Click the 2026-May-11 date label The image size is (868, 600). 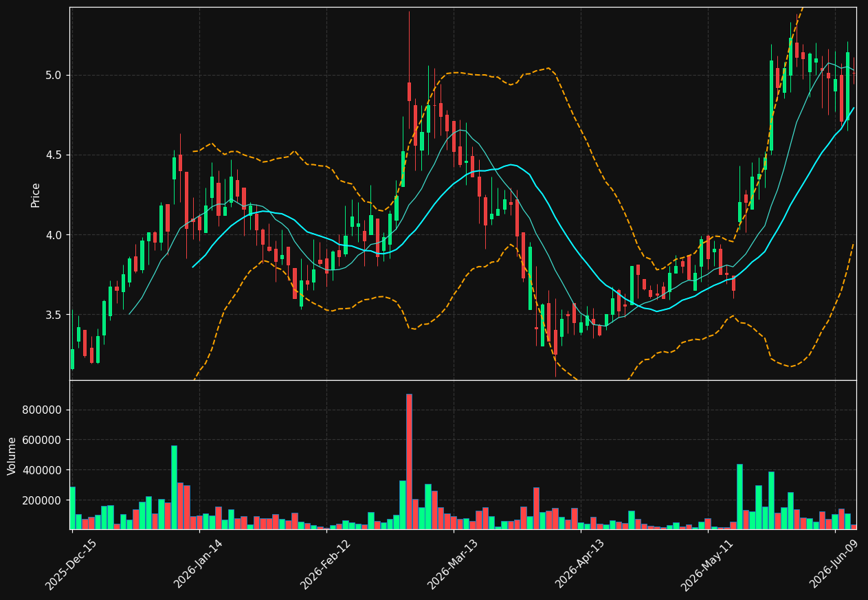pos(707,564)
